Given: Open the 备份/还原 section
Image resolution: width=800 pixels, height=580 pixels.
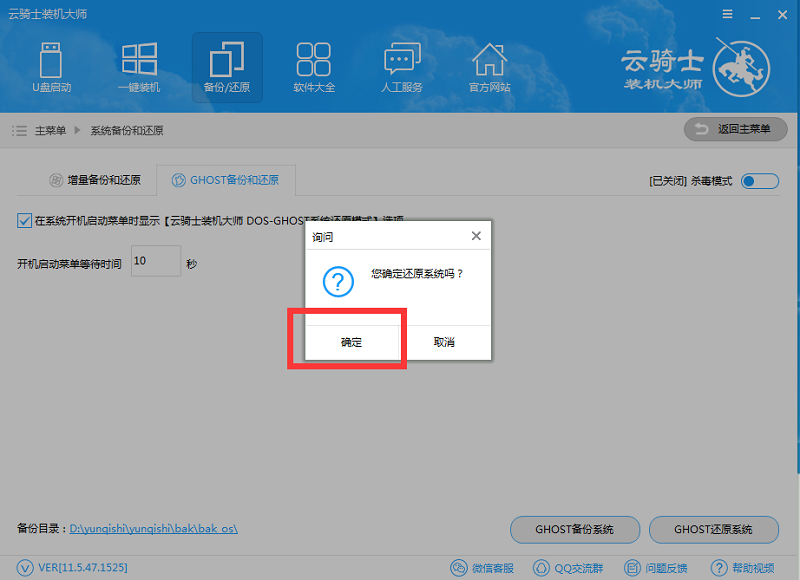Looking at the screenshot, I should [x=227, y=67].
